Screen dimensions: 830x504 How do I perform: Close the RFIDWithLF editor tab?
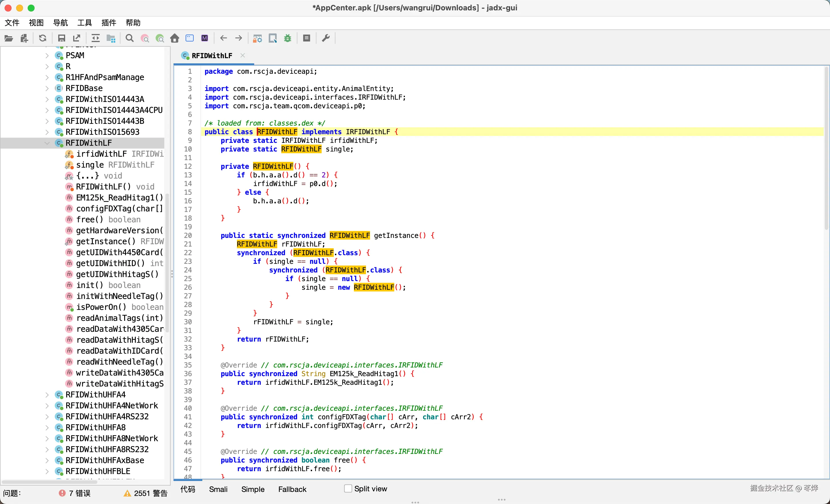pyautogui.click(x=243, y=55)
